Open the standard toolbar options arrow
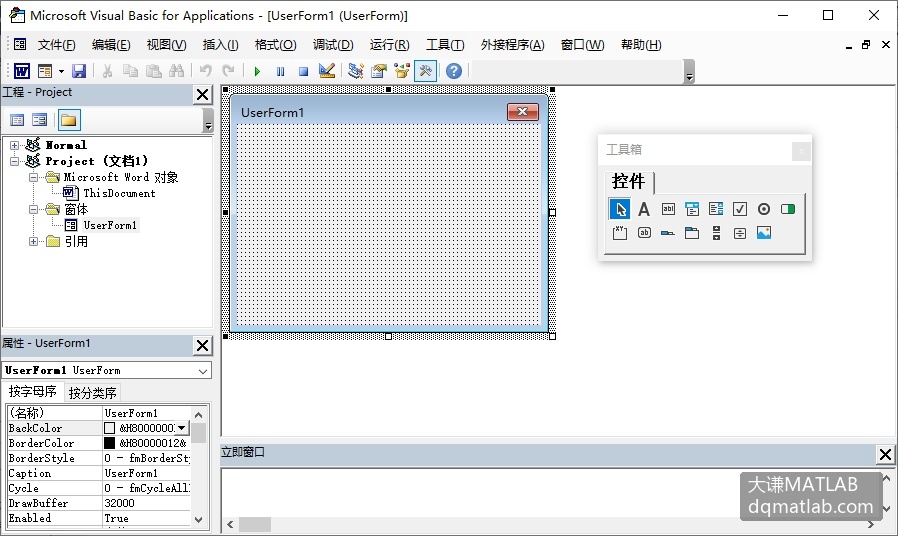The image size is (898, 536). pyautogui.click(x=690, y=72)
